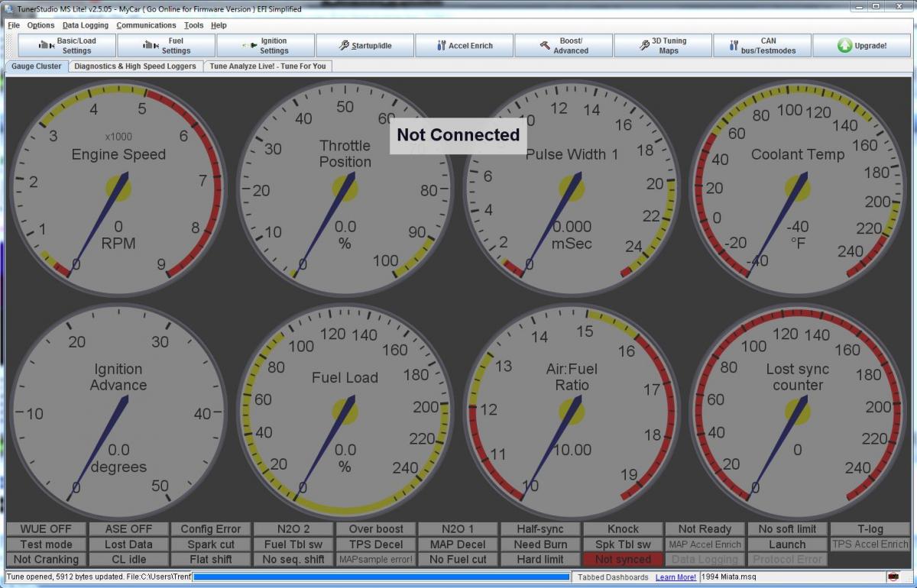Click the Basic/Load Settings engine icon
The width and height of the screenshot is (917, 588).
45,46
